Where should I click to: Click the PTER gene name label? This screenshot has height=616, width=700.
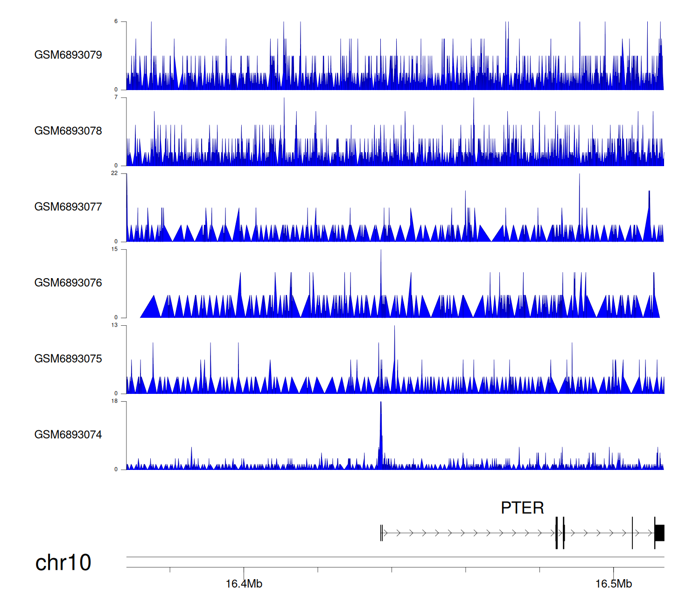coord(522,508)
